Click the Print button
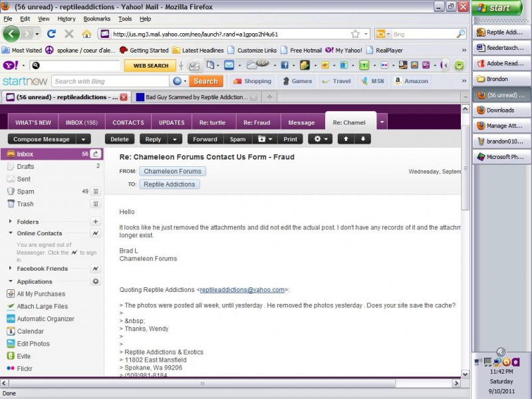Image resolution: width=532 pixels, height=399 pixels. 291,139
